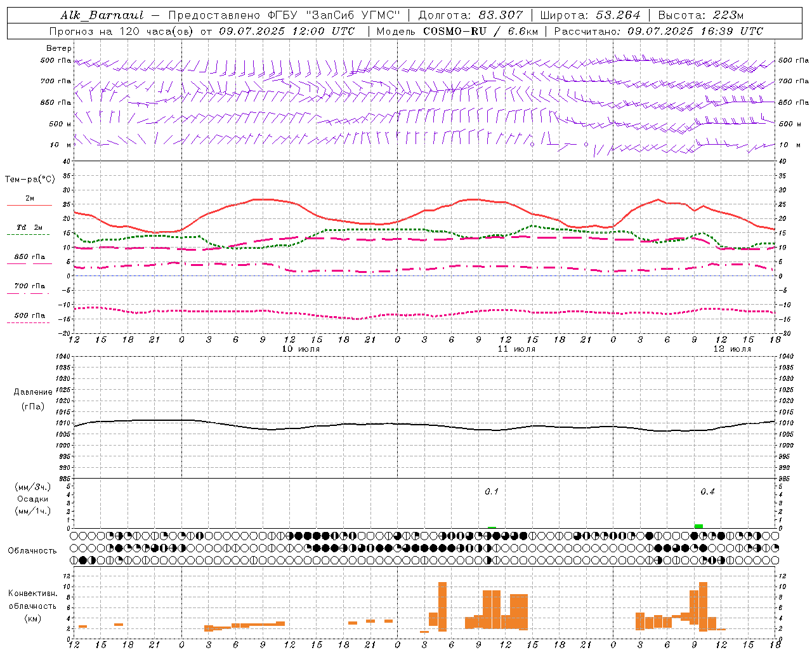The image size is (812, 650).
Task: Click the 'Широта: 53.264' header value
Action: (x=591, y=15)
